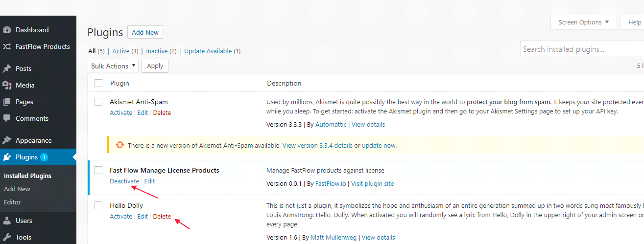644x244 pixels.
Task: Delete the Hello Dolly plugin
Action: point(162,216)
